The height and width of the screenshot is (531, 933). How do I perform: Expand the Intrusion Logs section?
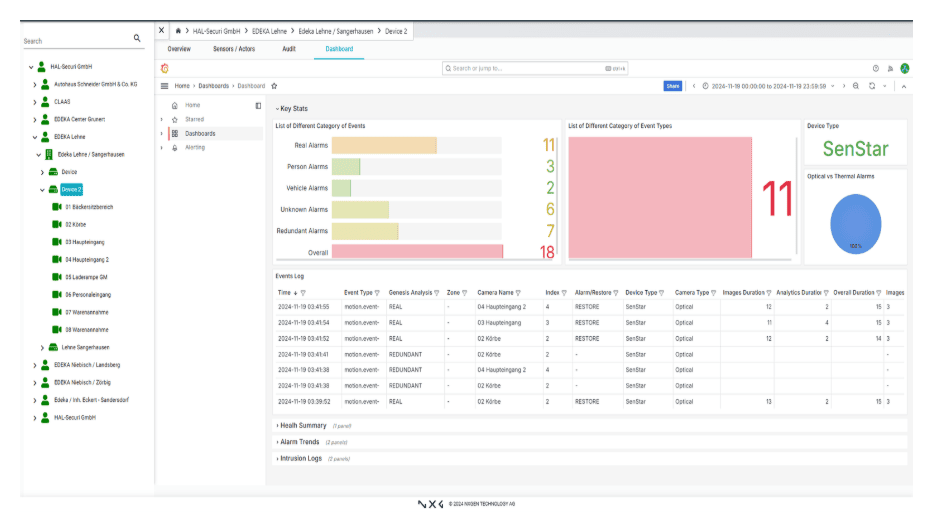(301, 458)
